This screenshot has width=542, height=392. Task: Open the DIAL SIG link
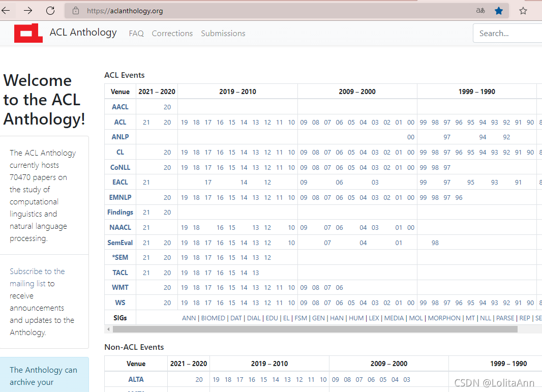(x=254, y=318)
